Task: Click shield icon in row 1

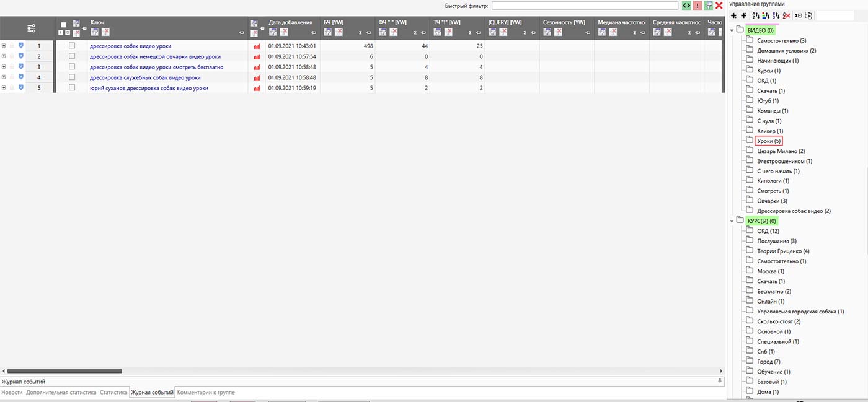Action: coord(21,45)
